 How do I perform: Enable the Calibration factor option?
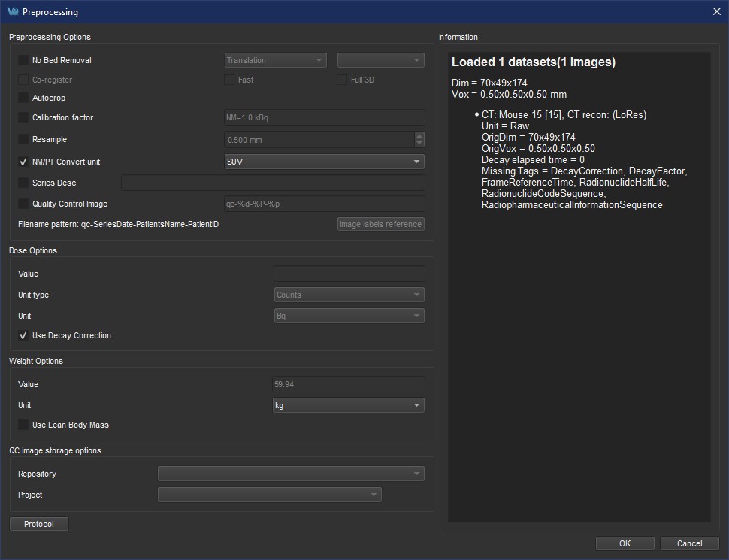(x=22, y=117)
